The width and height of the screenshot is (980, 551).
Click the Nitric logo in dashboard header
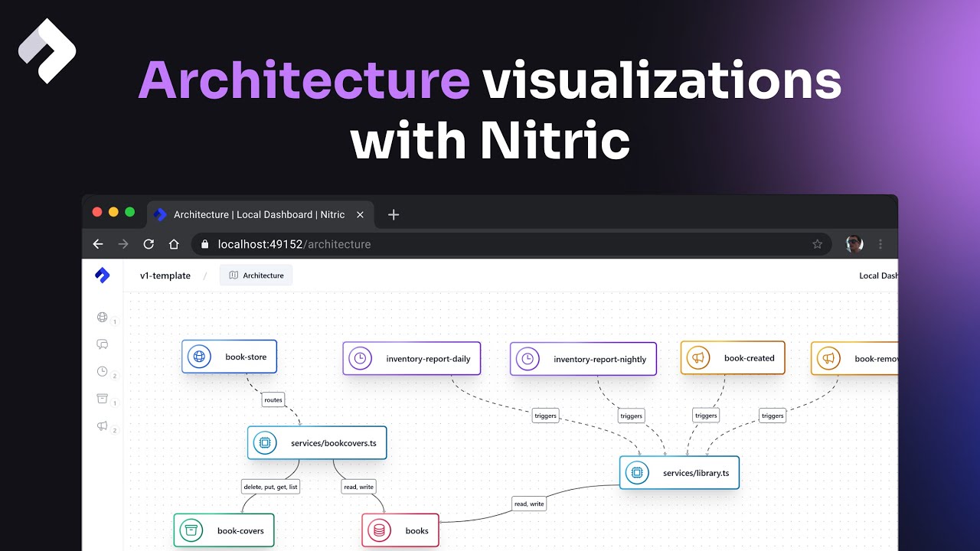point(103,275)
